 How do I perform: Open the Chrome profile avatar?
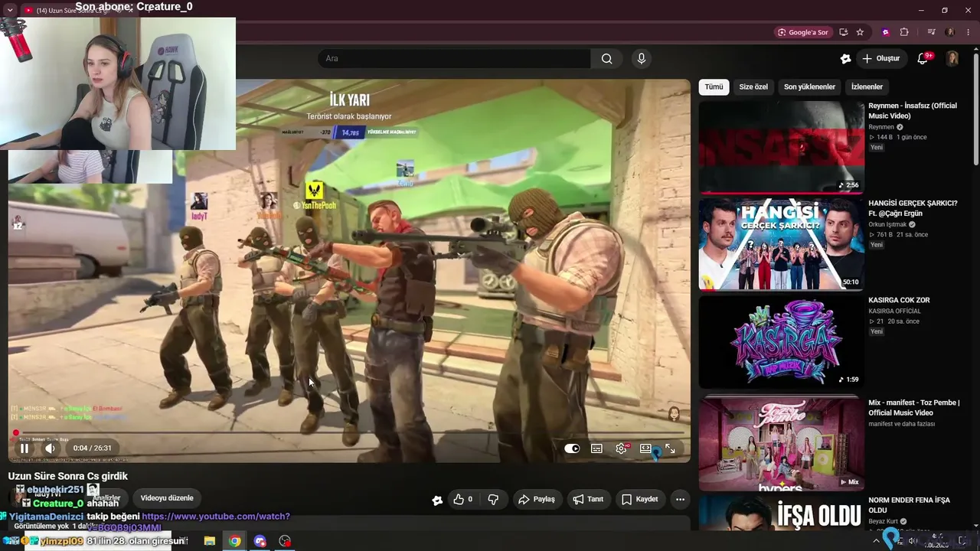[950, 32]
